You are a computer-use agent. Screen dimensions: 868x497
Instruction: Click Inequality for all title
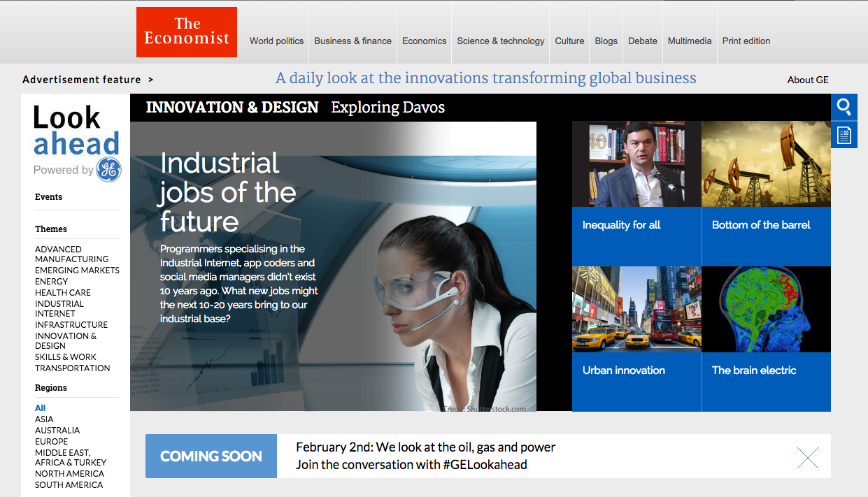(x=621, y=225)
